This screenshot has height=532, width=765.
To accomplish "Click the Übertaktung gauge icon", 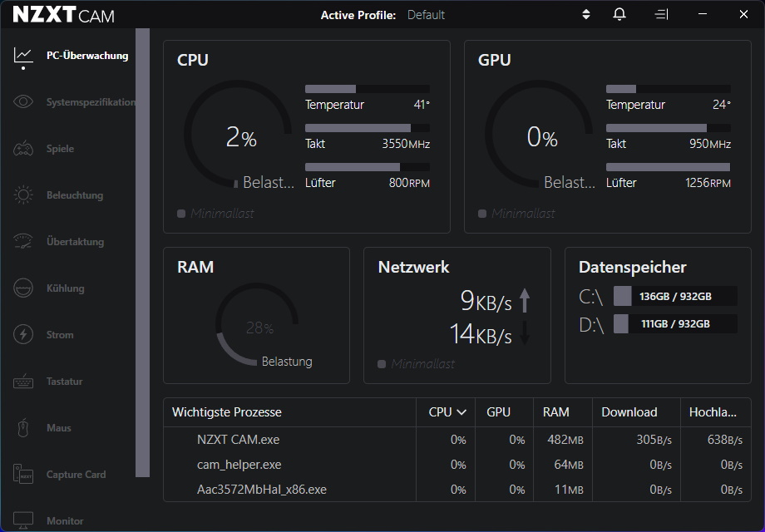I will pos(23,241).
